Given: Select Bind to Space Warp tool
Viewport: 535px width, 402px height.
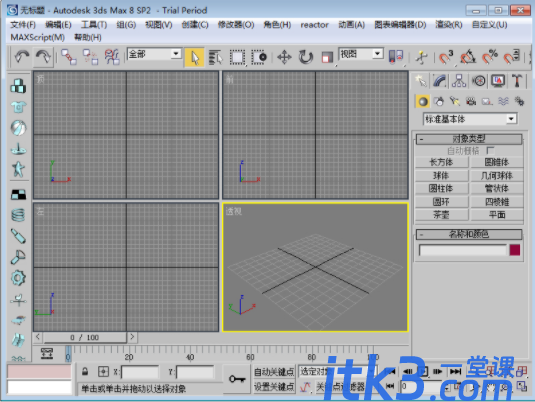Looking at the screenshot, I should [x=112, y=57].
